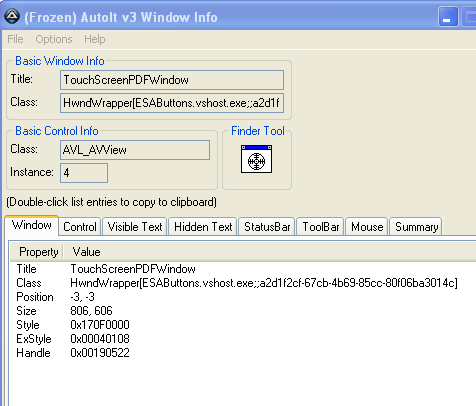The height and width of the screenshot is (406, 476).
Task: Click the control Class field AVL_AVView
Action: 135,150
